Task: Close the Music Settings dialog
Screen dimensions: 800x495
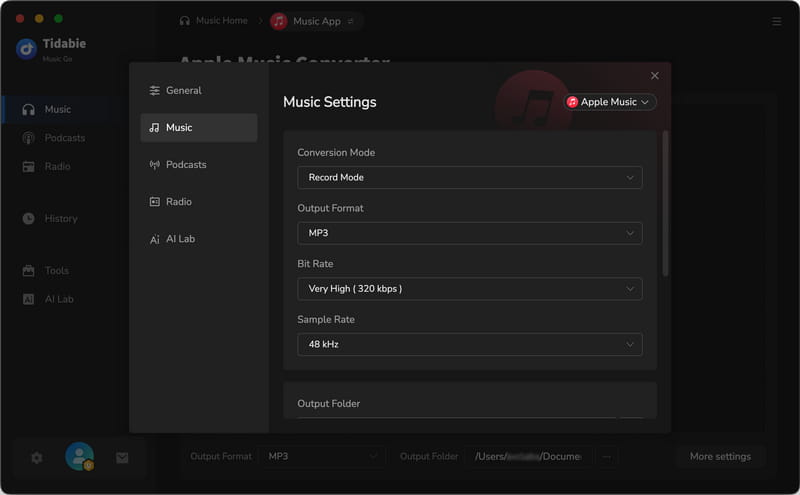Action: point(655,76)
